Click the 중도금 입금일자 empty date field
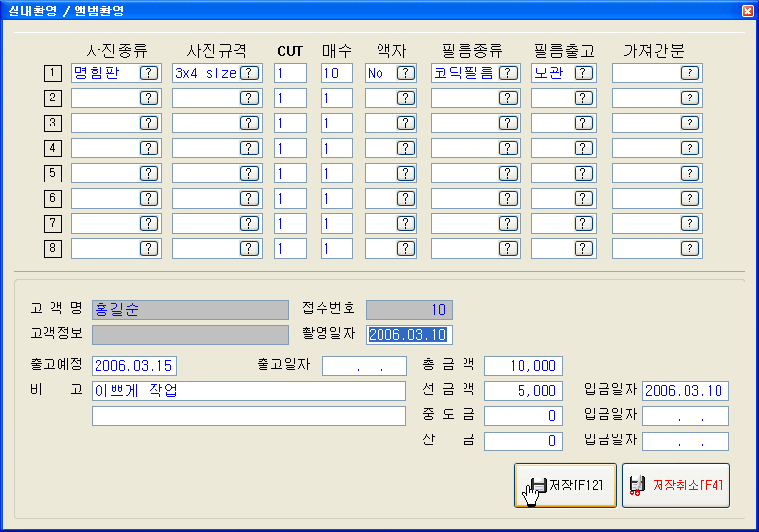 tap(686, 416)
